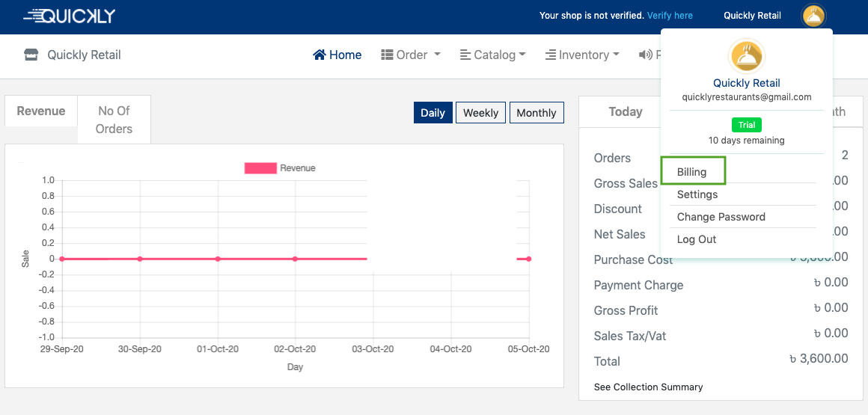Expand the Catalog dropdown arrow
The image size is (868, 415).
522,55
